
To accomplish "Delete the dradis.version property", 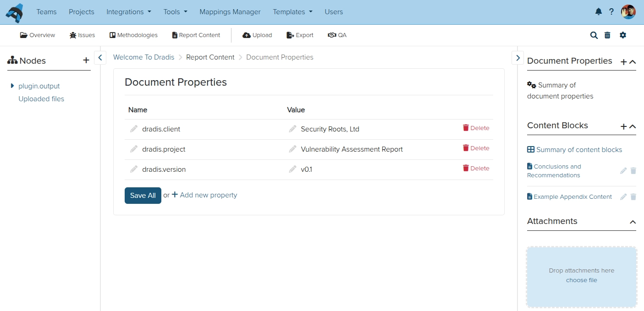I will pyautogui.click(x=476, y=169).
